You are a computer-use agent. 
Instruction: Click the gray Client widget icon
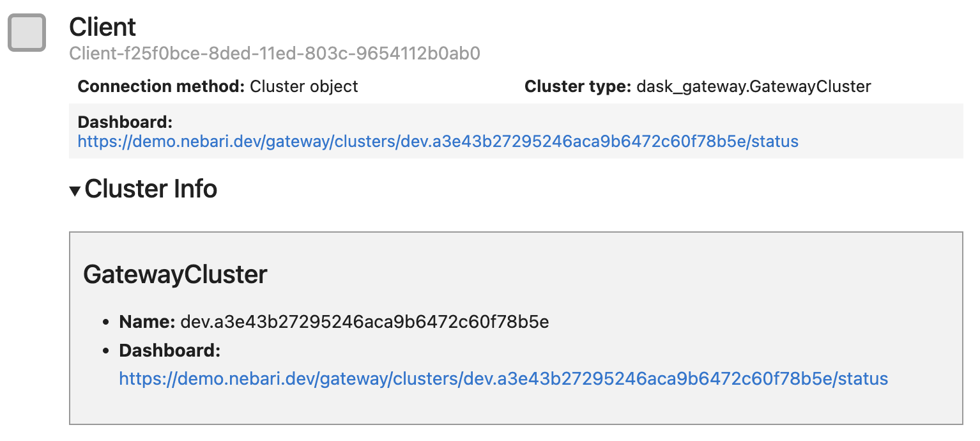click(x=27, y=33)
